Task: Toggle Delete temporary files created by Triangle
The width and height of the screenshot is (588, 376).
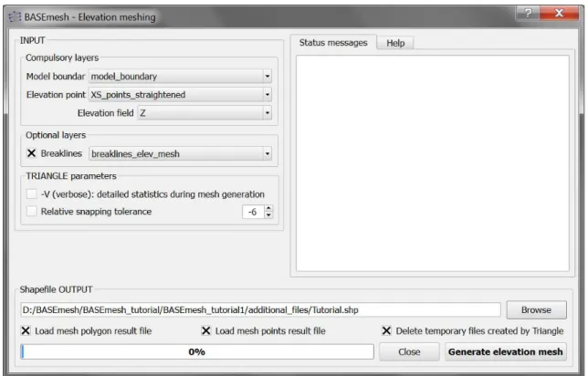Action: click(386, 330)
